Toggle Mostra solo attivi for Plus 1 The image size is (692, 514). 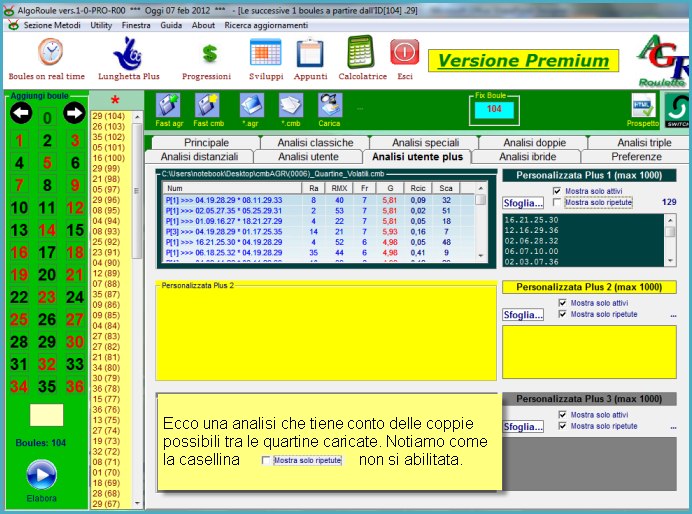557,191
